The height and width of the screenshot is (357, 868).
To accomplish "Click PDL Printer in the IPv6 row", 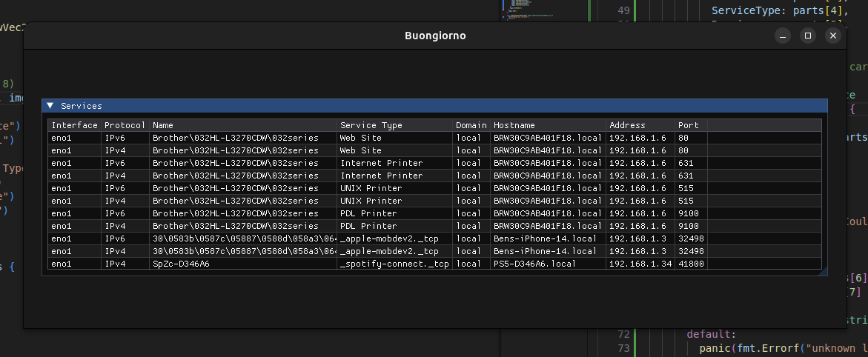I will tap(368, 213).
